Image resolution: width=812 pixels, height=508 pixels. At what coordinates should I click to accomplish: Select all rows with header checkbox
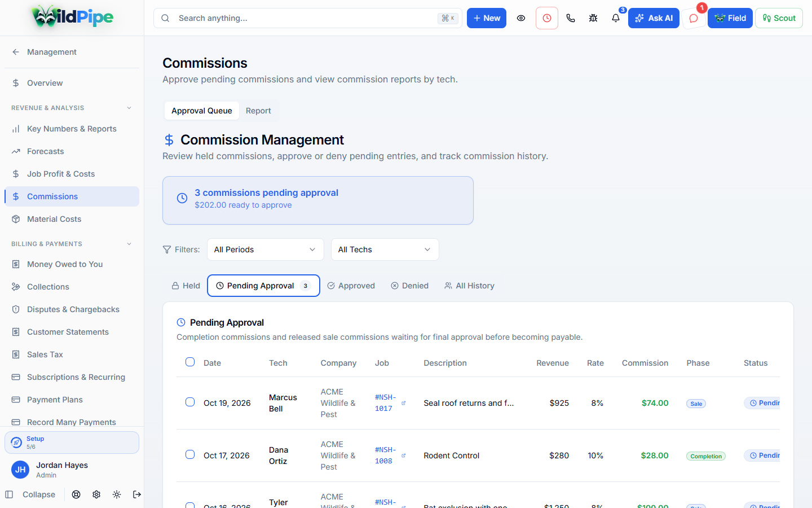tap(190, 362)
